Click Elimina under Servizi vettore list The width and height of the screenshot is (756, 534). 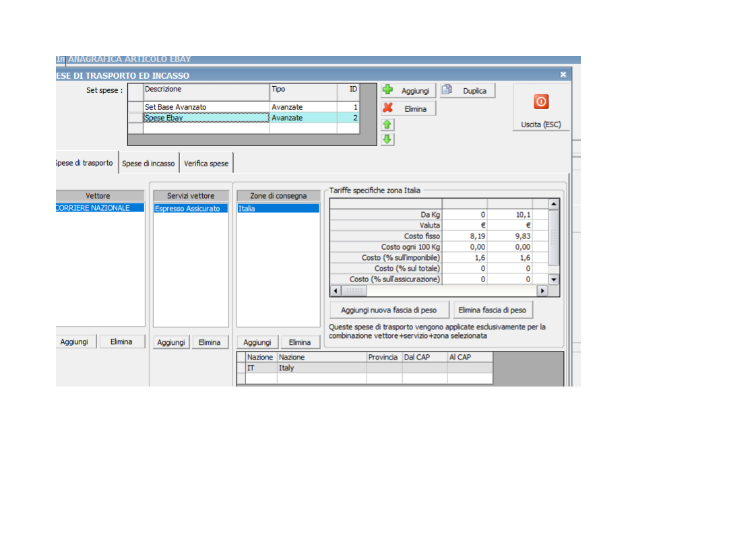point(210,342)
